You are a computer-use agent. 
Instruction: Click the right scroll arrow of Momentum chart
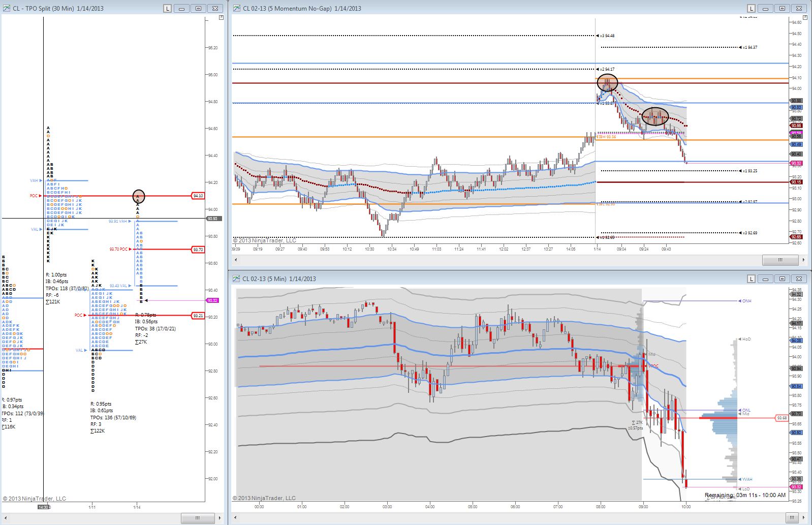click(x=803, y=260)
